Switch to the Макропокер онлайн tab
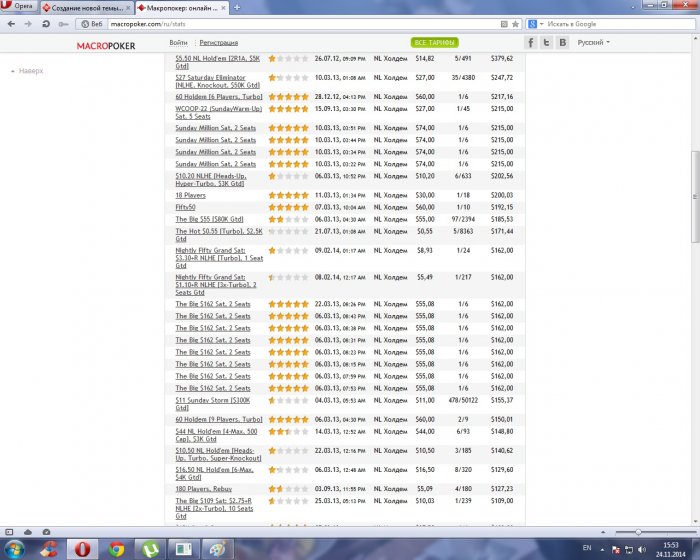Image resolution: width=700 pixels, height=560 pixels. (x=182, y=8)
